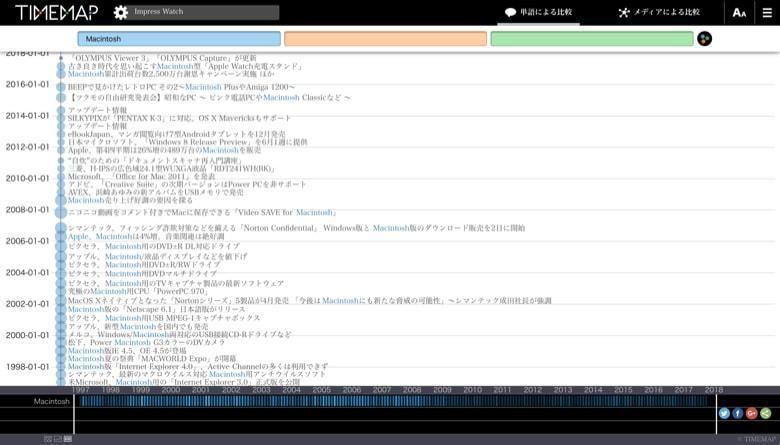Open the Power Macintosh G3 DVカメラ headline
The width and height of the screenshot is (780, 445).
coord(147,343)
